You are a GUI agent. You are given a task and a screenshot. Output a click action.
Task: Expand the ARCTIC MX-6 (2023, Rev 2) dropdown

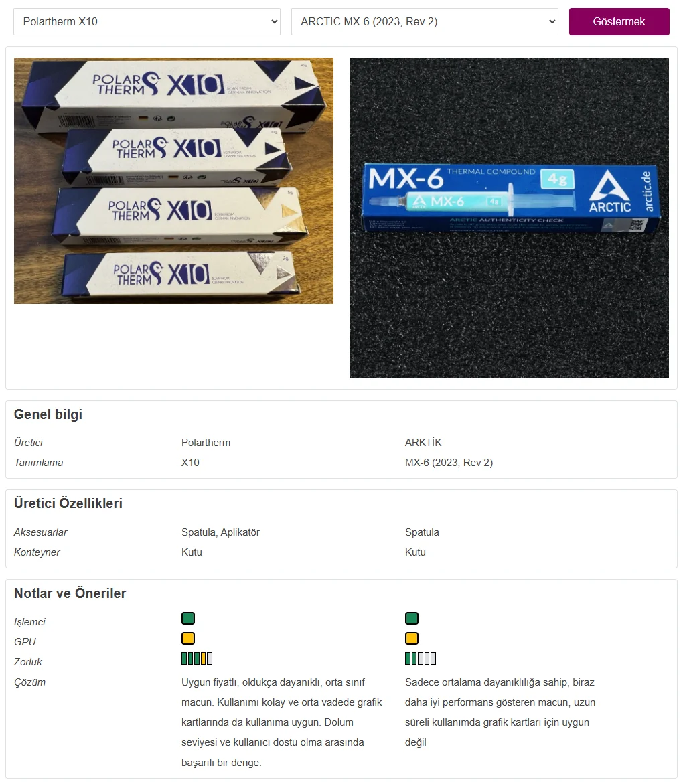pyautogui.click(x=425, y=21)
